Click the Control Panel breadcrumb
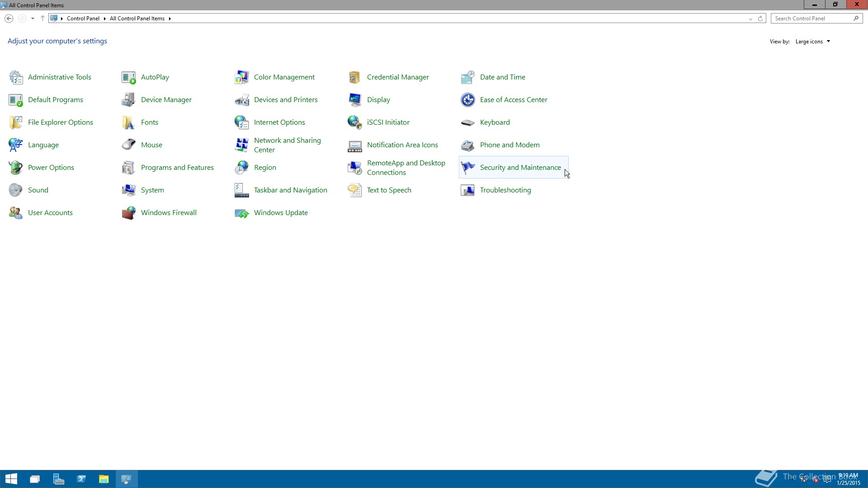The image size is (868, 488). 83,19
